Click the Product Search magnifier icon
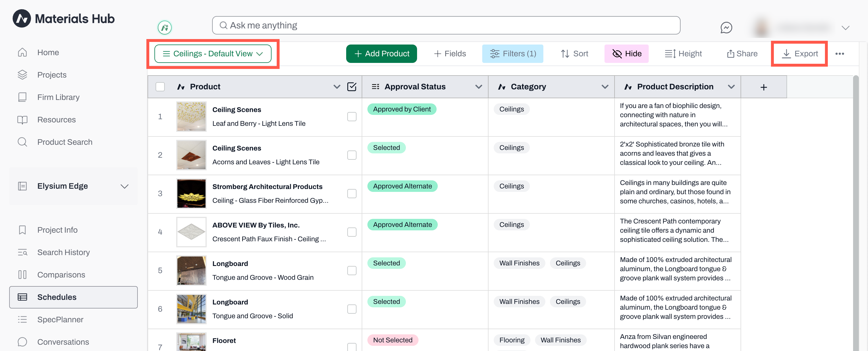 click(x=22, y=142)
